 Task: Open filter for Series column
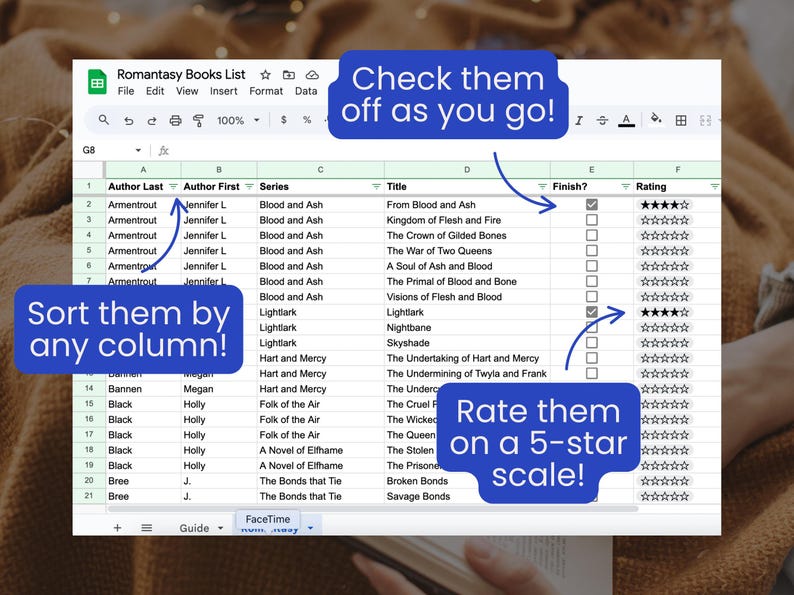[376, 187]
